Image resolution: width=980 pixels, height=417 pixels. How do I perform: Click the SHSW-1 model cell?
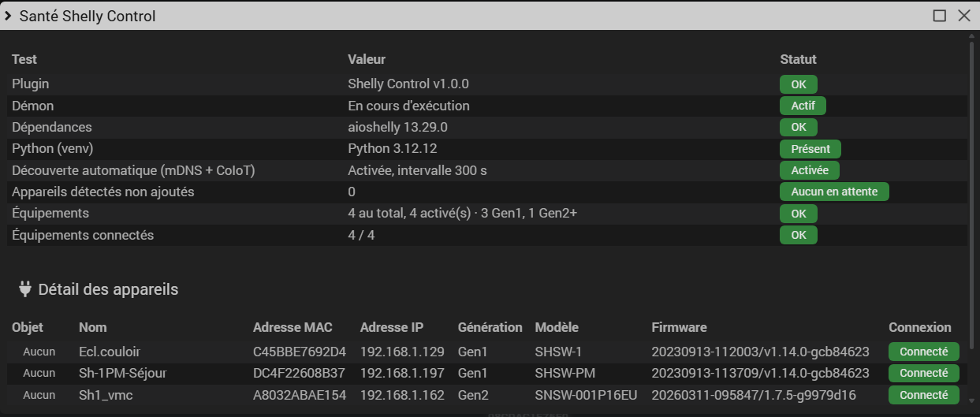tap(558, 352)
